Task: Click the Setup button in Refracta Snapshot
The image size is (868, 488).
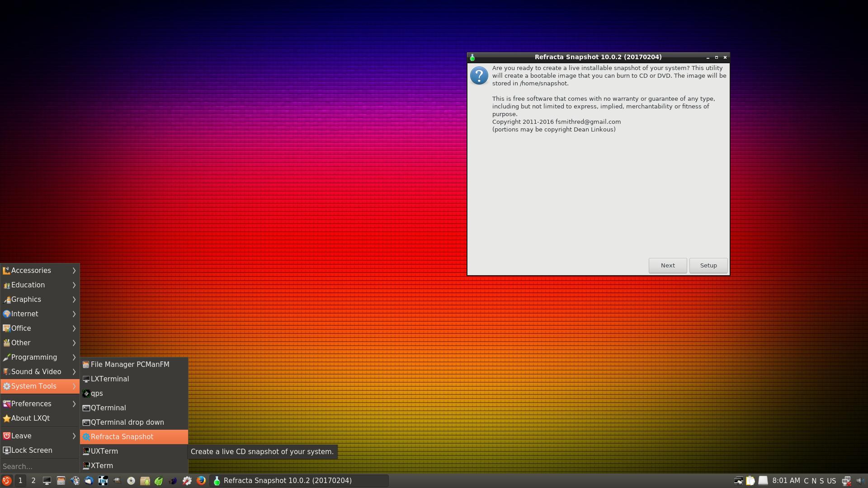Action: pos(708,266)
